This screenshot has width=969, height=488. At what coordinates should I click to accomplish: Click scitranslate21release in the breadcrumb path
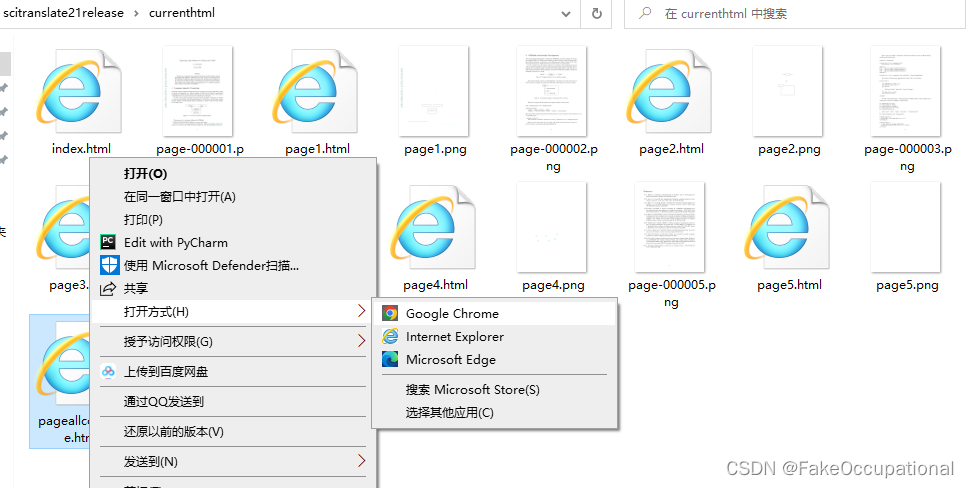(x=64, y=13)
